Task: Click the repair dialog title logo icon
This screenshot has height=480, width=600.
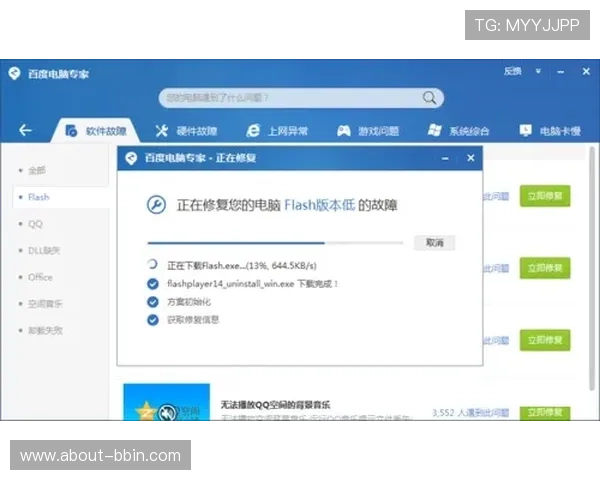Action: coord(131,158)
